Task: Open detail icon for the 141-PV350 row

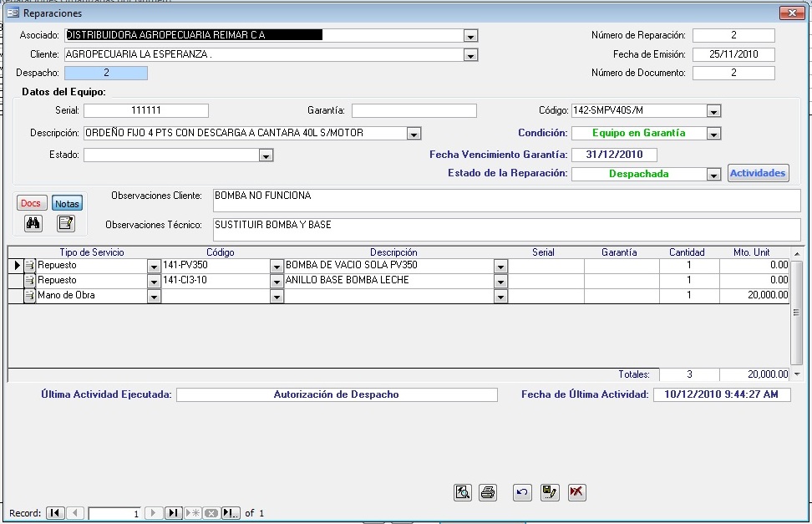Action: 29,266
